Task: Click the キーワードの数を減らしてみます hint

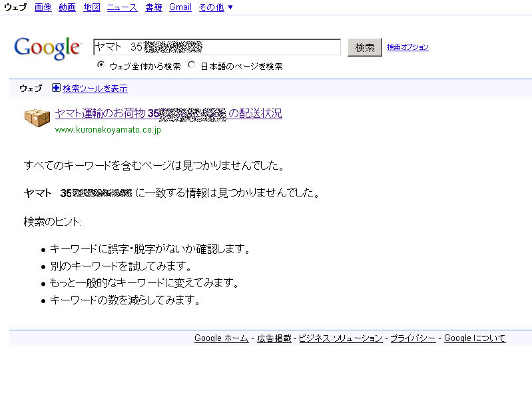Action: tap(125, 300)
